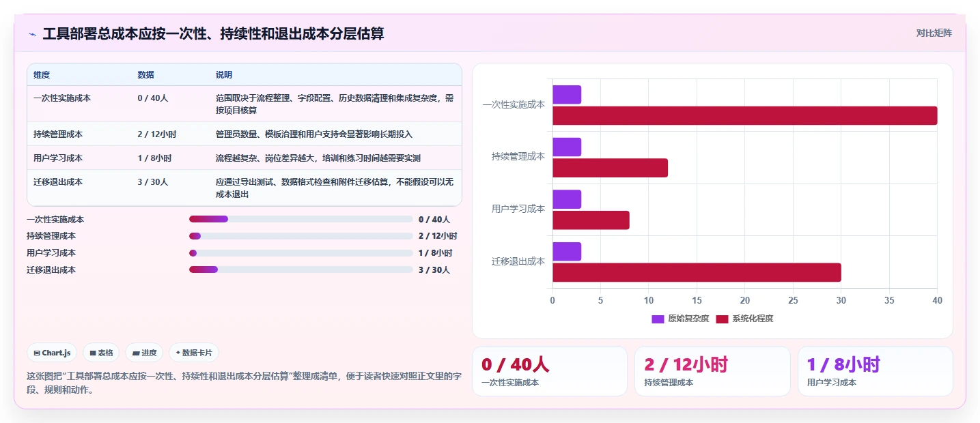Screen dimensions: 980x423
Task: Select table cell 2 / 12小时
Action: [x=157, y=134]
